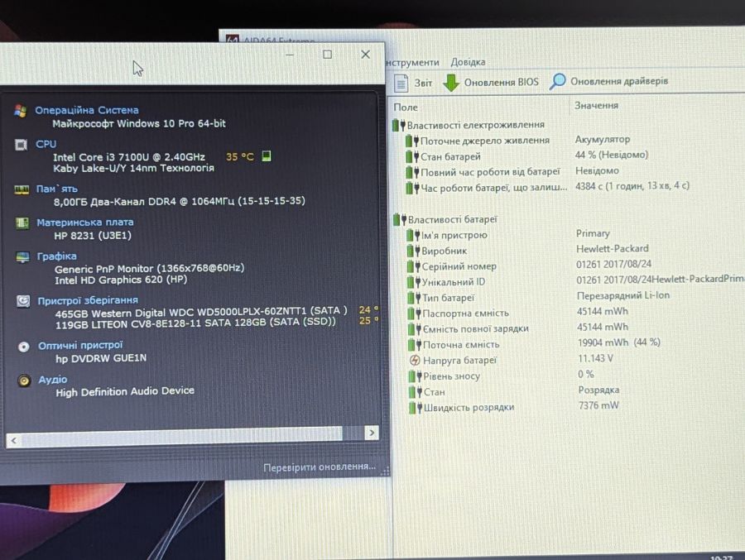Click the Western Digital WDC WD5000LPLX drive entry
This screenshot has height=560, width=745.
click(x=201, y=312)
